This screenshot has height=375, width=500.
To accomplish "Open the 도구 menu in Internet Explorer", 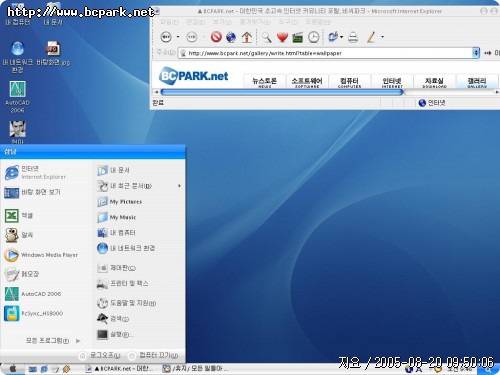I will click(x=288, y=22).
